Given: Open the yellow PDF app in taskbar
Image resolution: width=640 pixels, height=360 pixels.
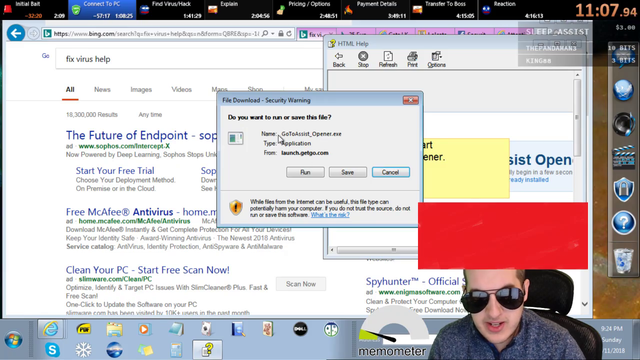Looking at the screenshot, I should 83,329.
